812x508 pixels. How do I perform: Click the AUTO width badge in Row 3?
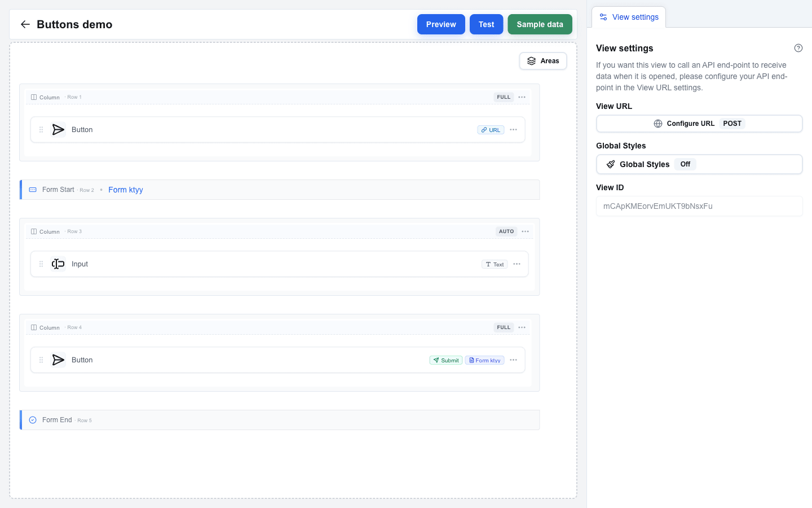coord(506,231)
